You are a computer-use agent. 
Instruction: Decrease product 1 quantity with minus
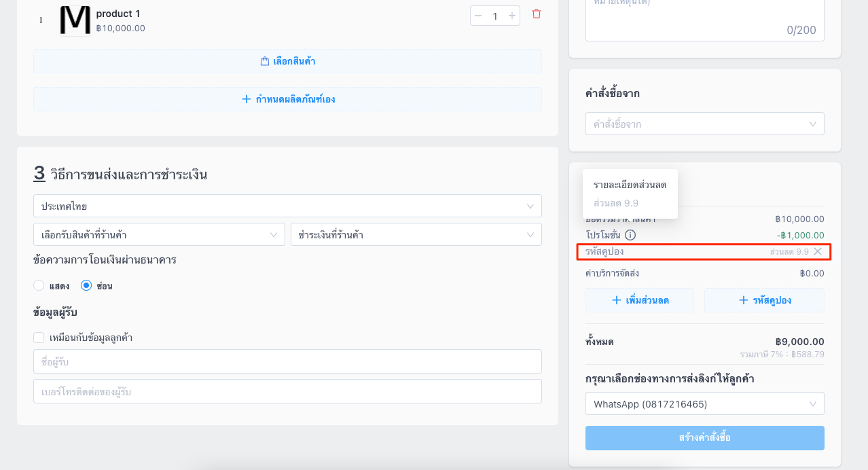(478, 16)
